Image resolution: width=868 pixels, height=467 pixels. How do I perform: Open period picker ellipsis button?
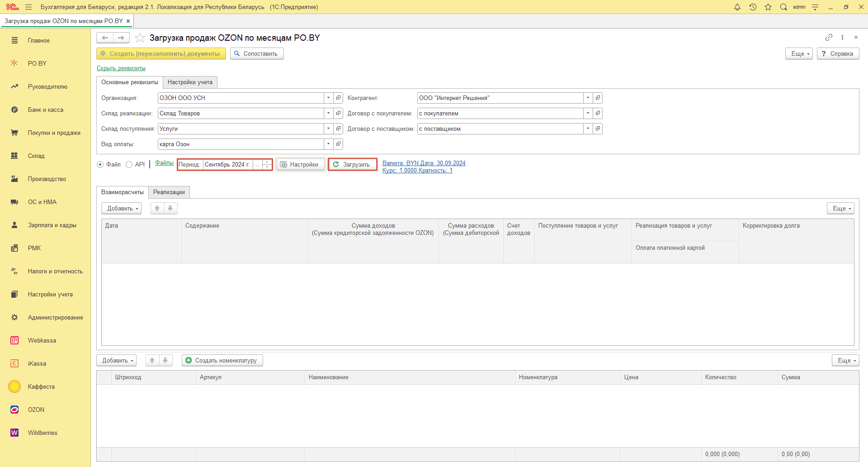(x=257, y=164)
